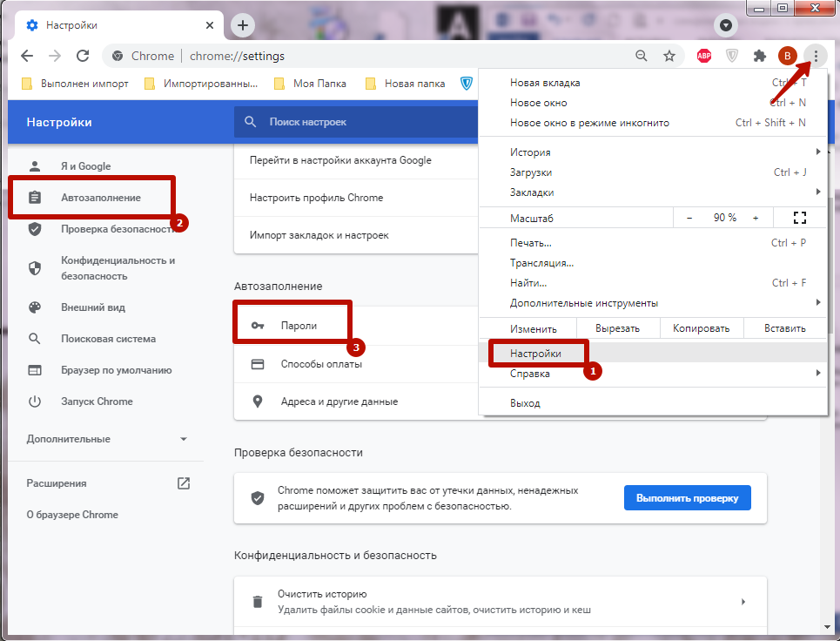Decrease zoom with the minus button

pos(689,218)
